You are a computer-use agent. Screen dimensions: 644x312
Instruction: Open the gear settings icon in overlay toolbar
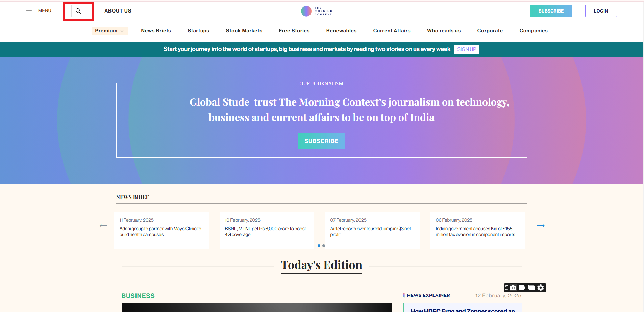[541, 288]
